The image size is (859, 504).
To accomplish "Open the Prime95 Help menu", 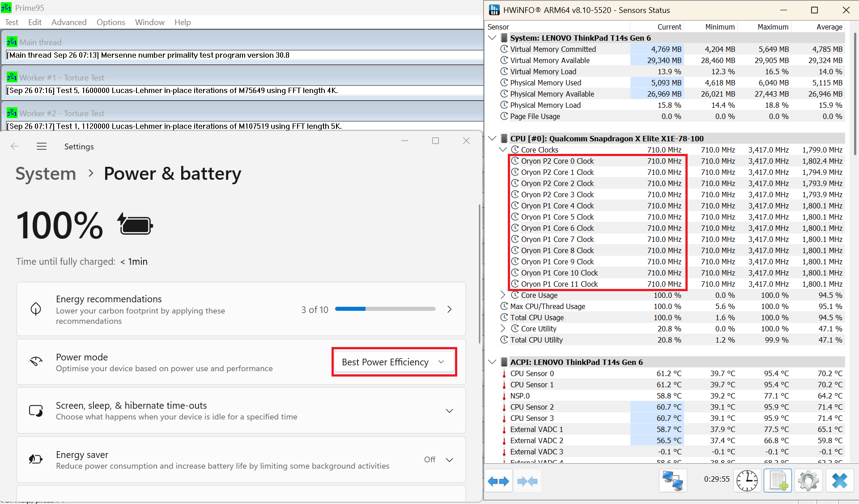I will (183, 22).
